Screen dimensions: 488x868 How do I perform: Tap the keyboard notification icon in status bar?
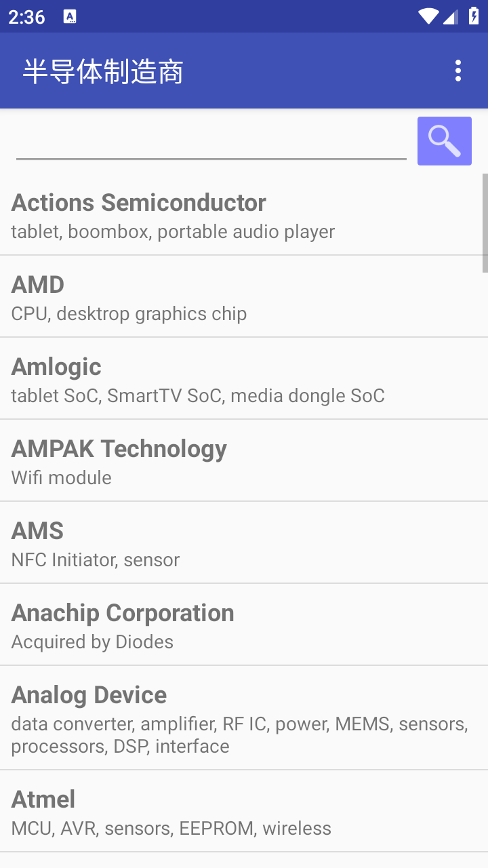point(70,17)
